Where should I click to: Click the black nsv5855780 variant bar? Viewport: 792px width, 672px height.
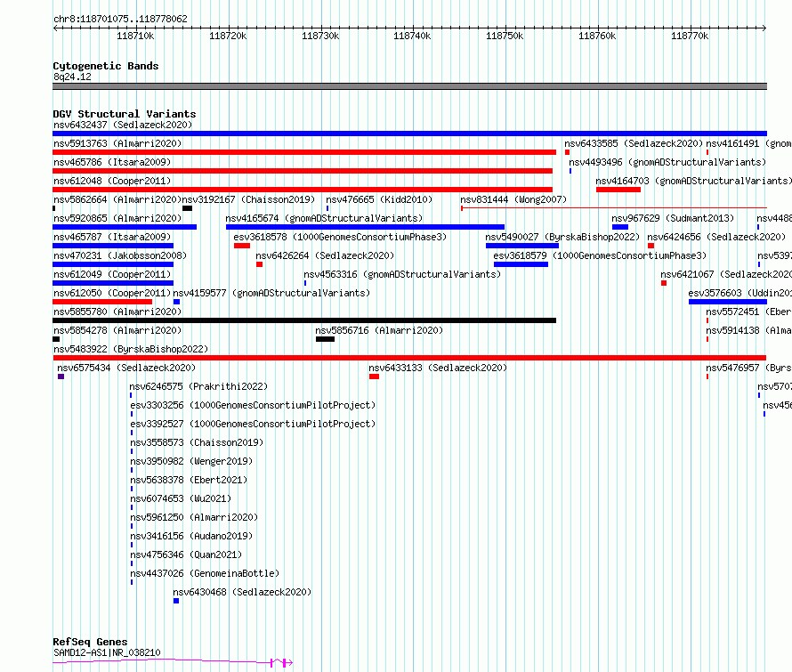point(304,320)
